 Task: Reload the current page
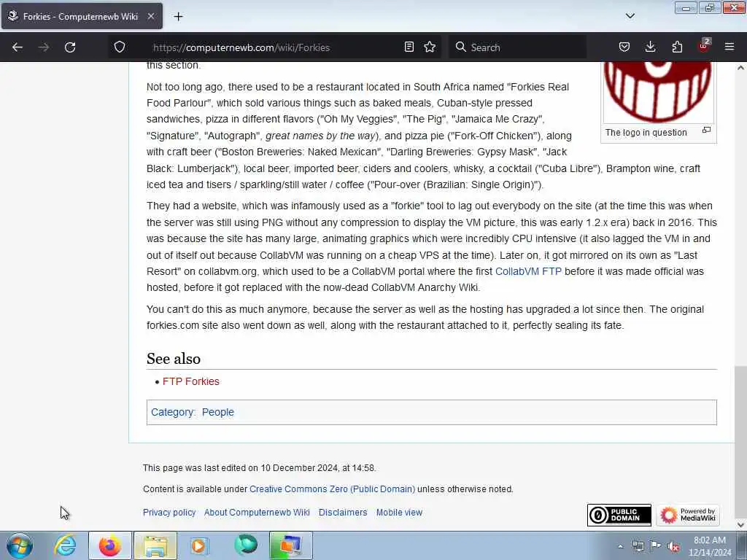click(70, 47)
